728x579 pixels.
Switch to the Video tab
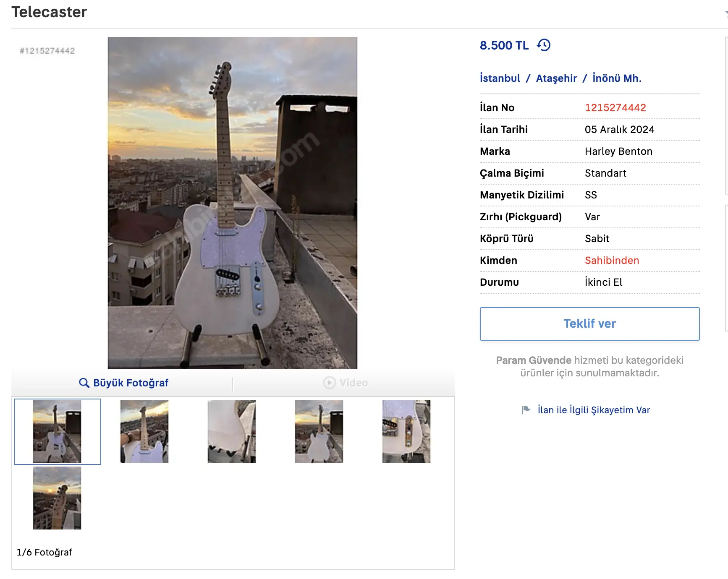pyautogui.click(x=346, y=383)
